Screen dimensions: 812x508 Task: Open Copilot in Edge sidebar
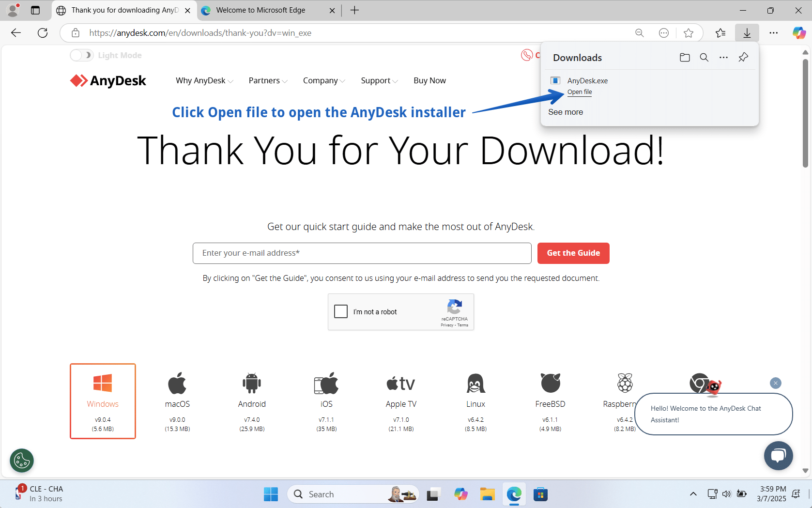coord(799,33)
